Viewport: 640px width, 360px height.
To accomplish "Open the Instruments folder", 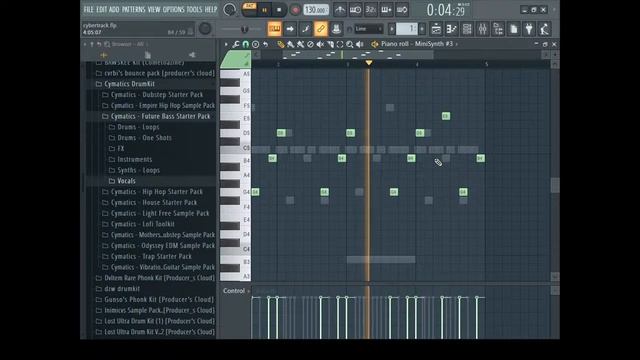I will (131, 159).
